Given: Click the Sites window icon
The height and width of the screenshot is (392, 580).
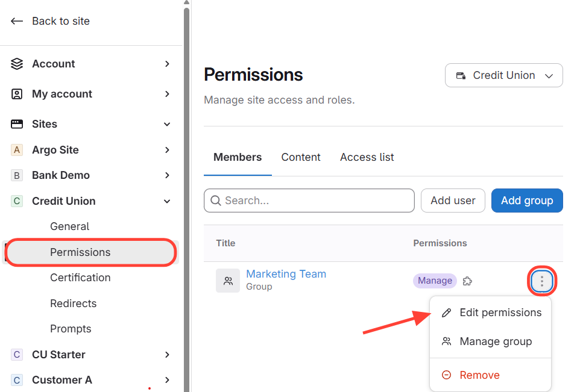Looking at the screenshot, I should click(17, 124).
